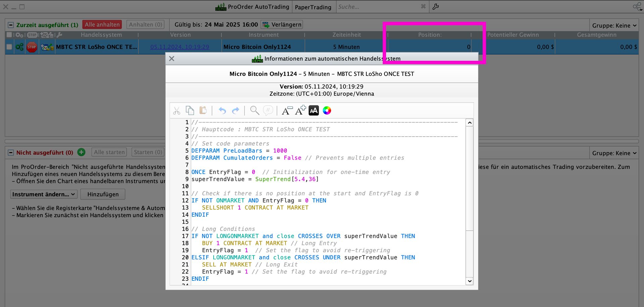Image resolution: width=644 pixels, height=307 pixels.
Task: Click the Alle starten button
Action: (x=109, y=152)
